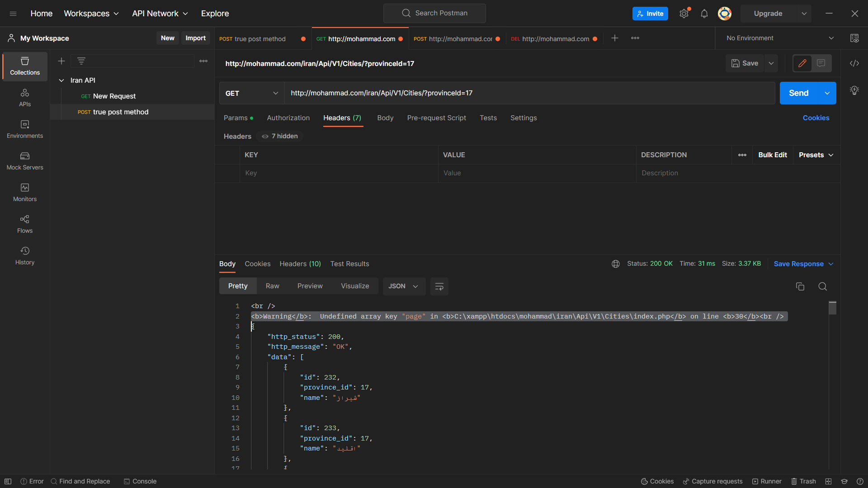Click the Send button
The image size is (868, 488).
coord(799,93)
